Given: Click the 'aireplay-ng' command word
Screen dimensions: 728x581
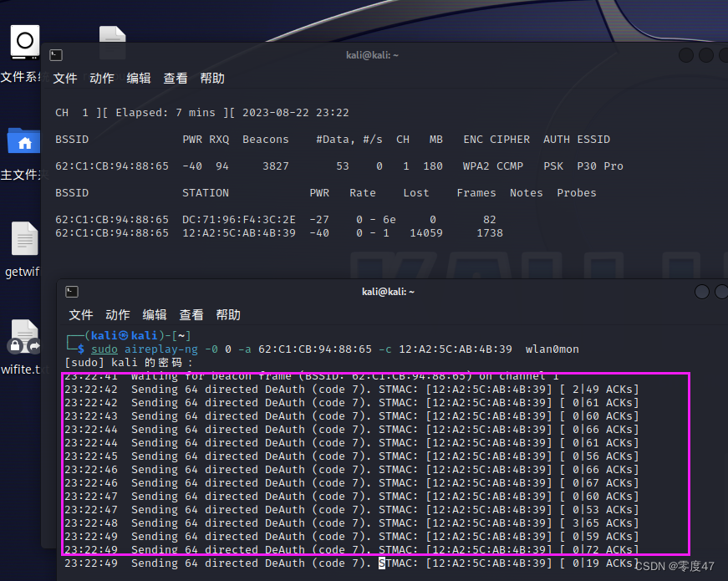Looking at the screenshot, I should tap(160, 349).
